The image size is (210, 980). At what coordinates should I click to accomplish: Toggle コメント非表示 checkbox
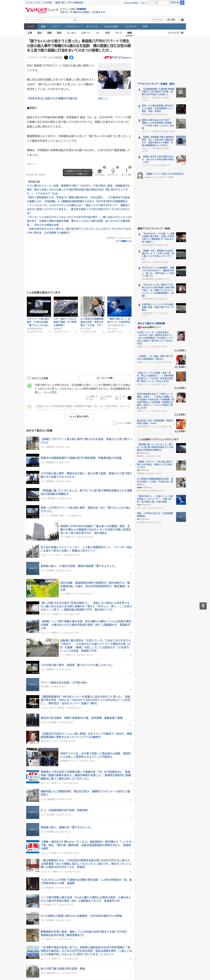pos(115,423)
